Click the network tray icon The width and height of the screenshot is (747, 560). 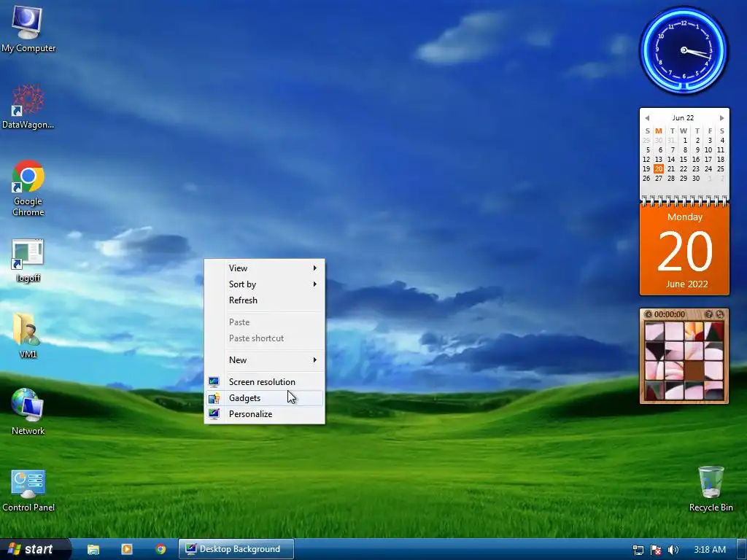(638, 550)
